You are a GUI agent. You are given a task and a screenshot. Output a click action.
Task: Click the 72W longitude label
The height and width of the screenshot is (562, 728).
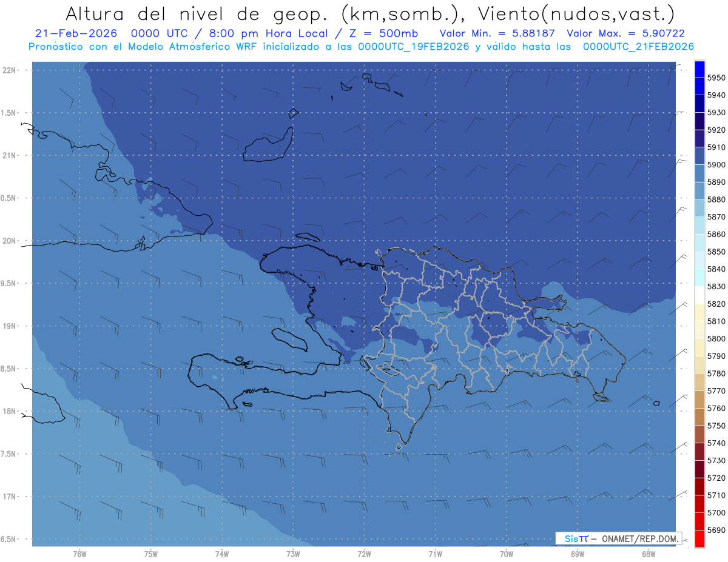pyautogui.click(x=364, y=554)
